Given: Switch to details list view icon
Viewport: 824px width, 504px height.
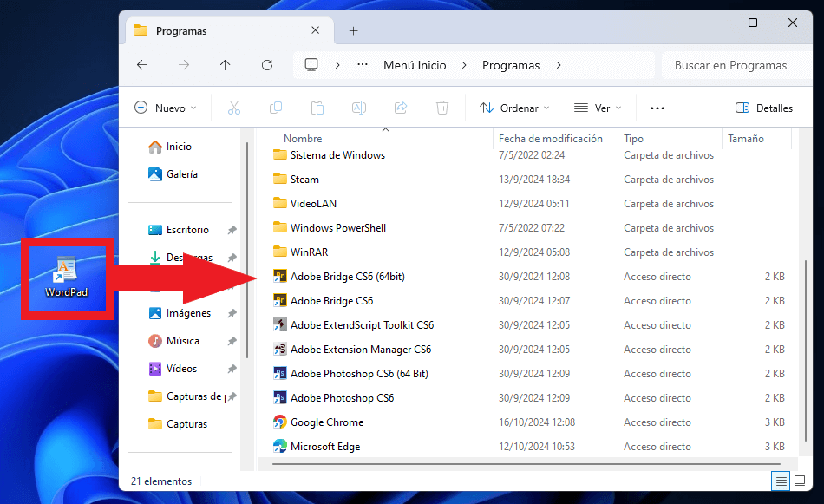Looking at the screenshot, I should (x=781, y=481).
